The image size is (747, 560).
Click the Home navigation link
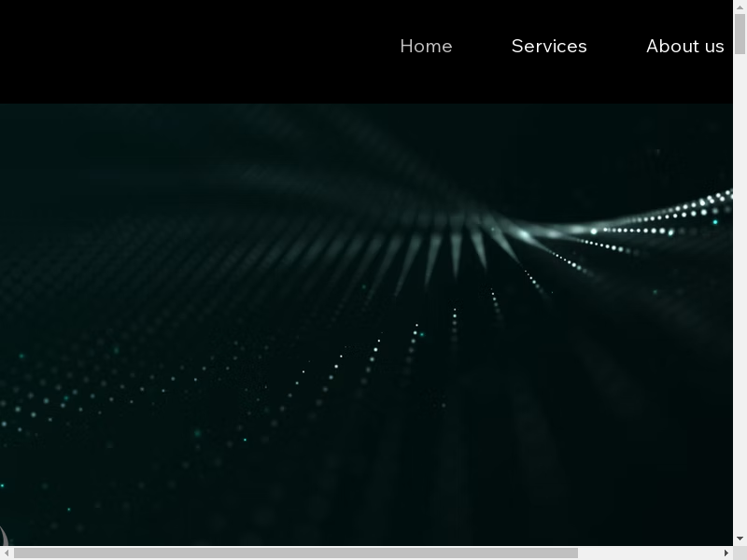click(x=426, y=46)
